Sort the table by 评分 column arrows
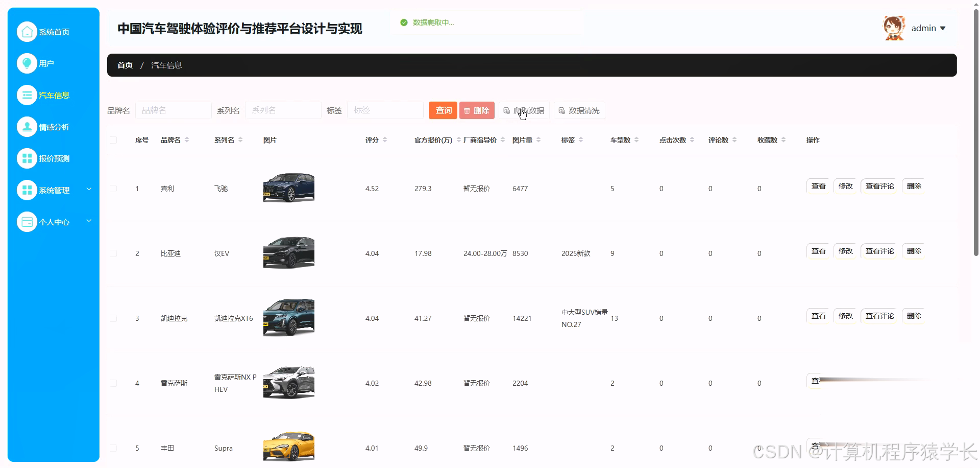The image size is (980, 468). click(384, 139)
